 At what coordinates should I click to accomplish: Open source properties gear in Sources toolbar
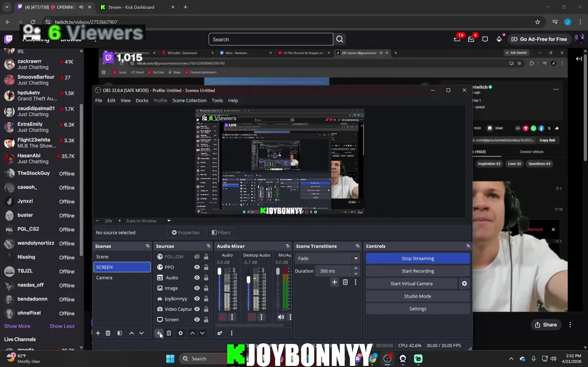[180, 333]
